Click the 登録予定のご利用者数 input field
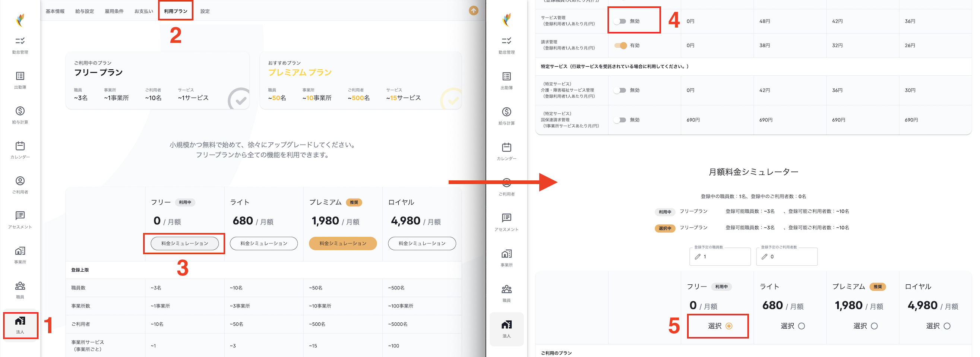980x357 pixels. click(787, 257)
